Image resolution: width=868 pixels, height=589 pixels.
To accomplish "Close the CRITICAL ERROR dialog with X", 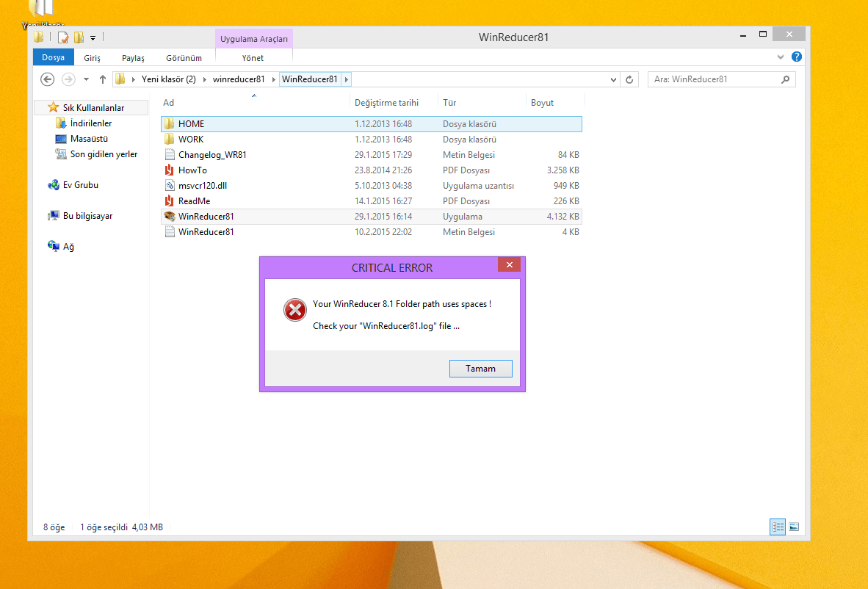I will (x=510, y=264).
